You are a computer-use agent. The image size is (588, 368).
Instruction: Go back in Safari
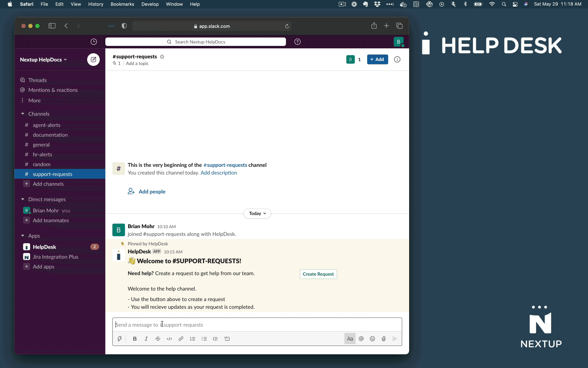coord(66,26)
